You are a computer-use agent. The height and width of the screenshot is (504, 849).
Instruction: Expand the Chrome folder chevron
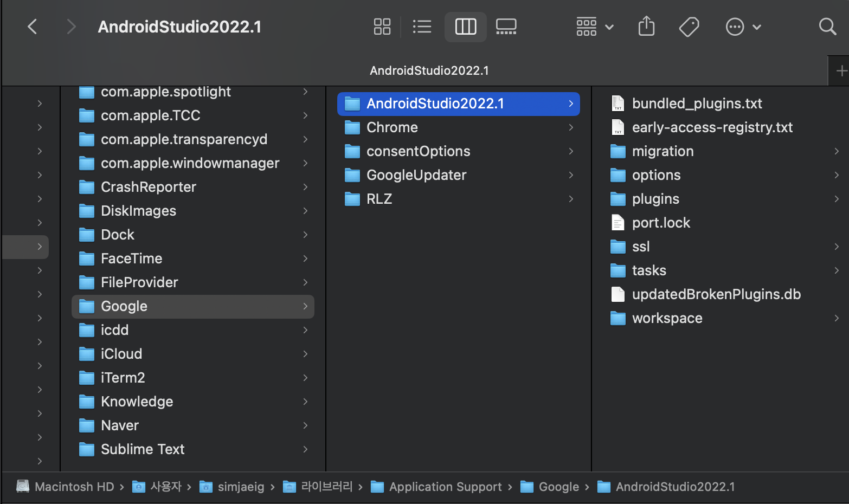click(x=571, y=127)
